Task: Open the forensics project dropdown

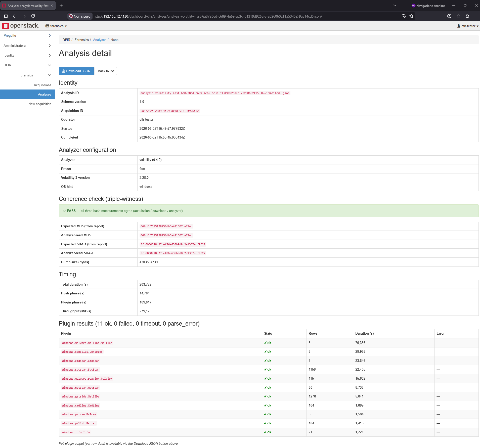Action: pos(56,26)
